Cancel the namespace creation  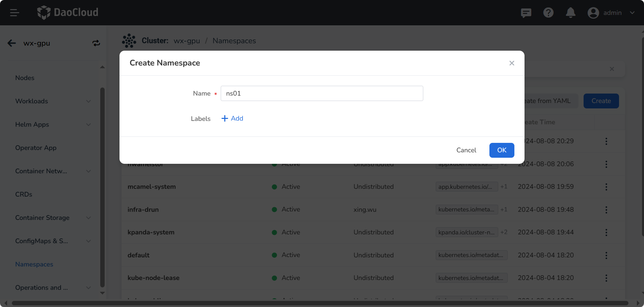point(466,150)
